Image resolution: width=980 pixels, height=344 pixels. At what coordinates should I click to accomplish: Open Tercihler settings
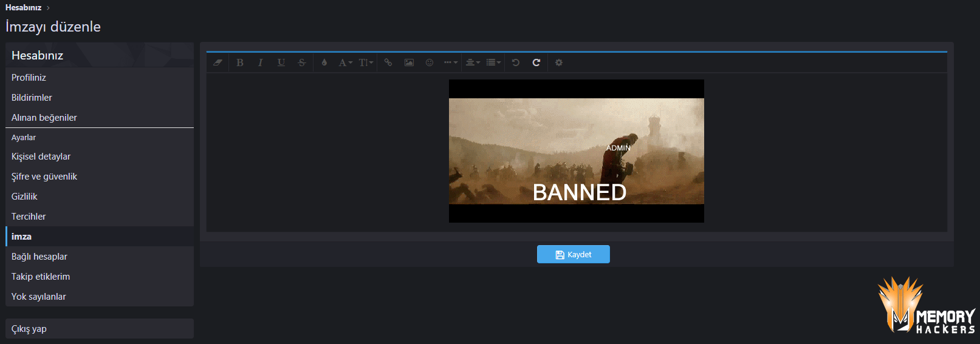[100, 217]
